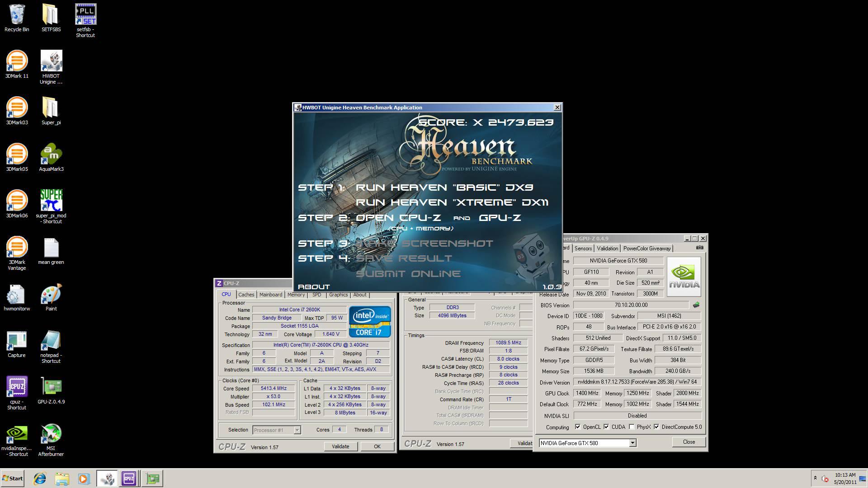Open the SETFSBS folder icon
This screenshot has height=488, width=868.
click(x=51, y=18)
